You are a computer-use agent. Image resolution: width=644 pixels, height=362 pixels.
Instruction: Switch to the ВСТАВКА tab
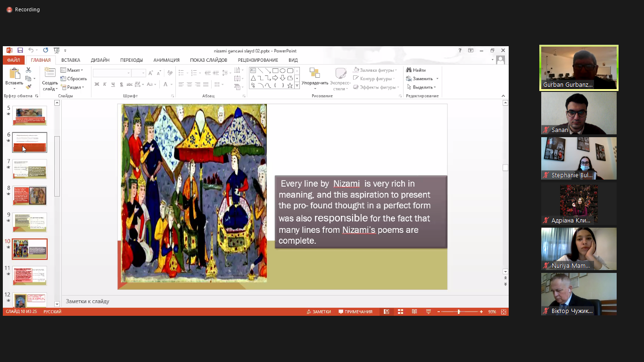(71, 60)
